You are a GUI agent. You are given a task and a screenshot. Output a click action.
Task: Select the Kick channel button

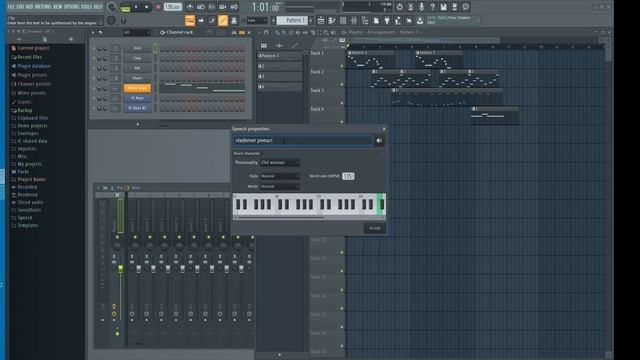tap(137, 49)
